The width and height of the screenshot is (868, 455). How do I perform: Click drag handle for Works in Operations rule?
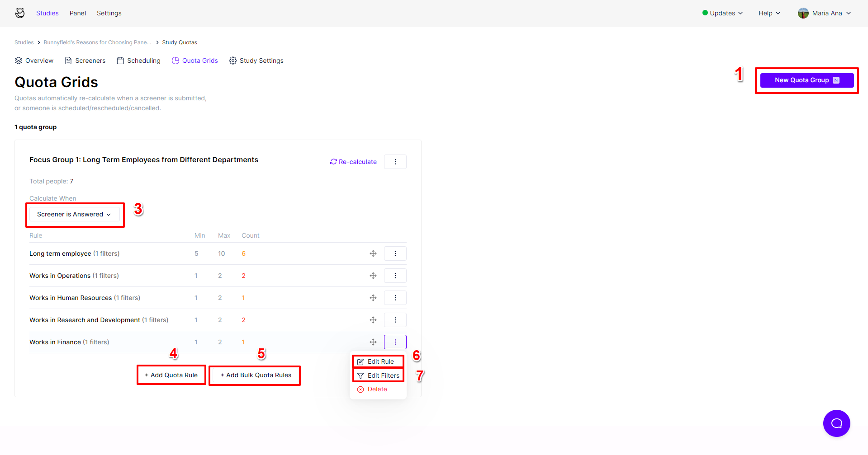(373, 276)
